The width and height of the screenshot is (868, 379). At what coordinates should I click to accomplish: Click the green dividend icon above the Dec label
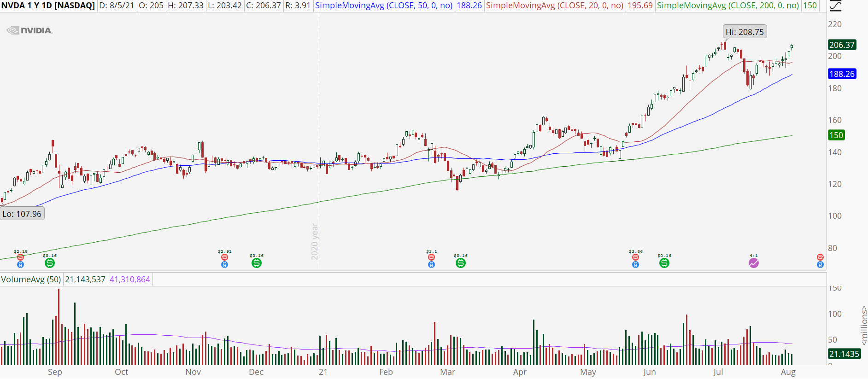257,263
